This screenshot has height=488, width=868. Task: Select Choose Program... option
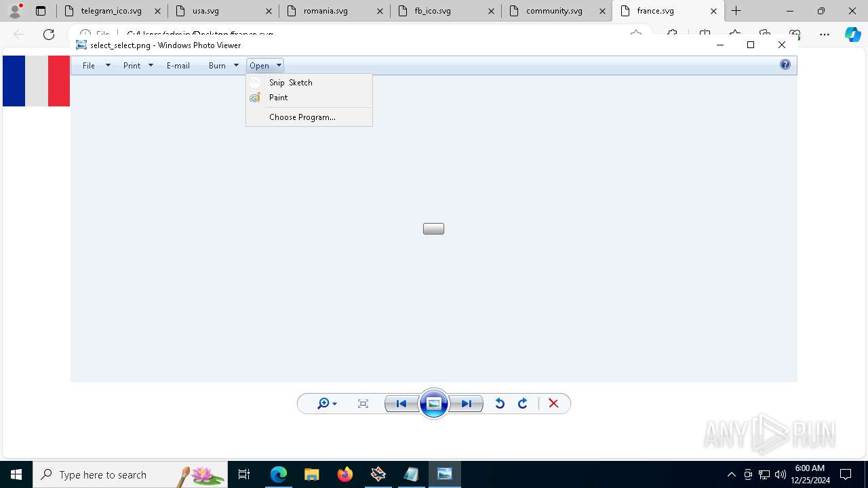tap(309, 117)
